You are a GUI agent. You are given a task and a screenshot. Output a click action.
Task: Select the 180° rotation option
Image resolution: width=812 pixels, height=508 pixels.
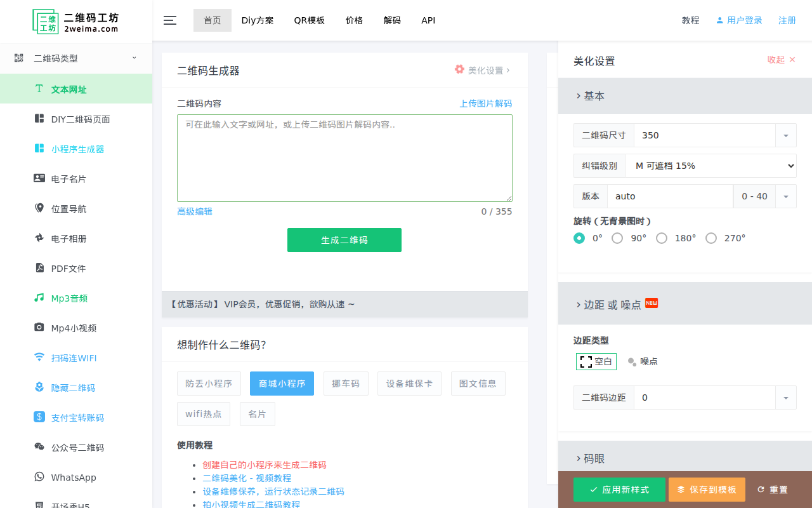click(662, 238)
